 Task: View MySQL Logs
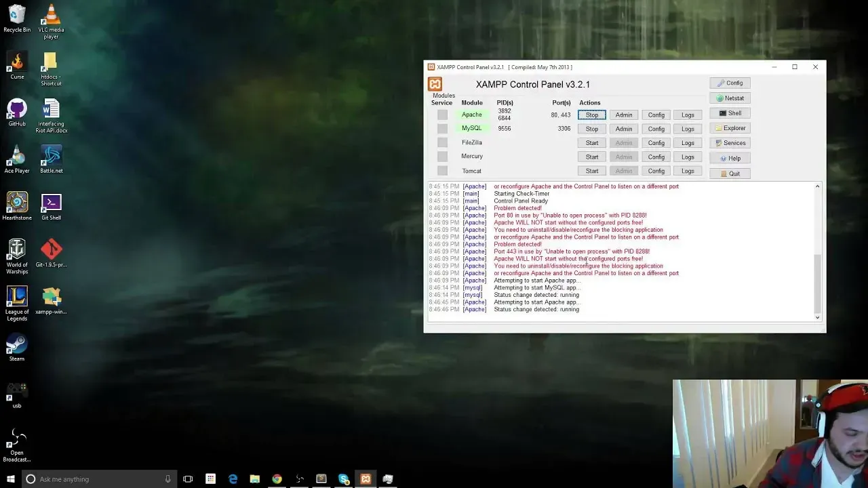click(688, 129)
